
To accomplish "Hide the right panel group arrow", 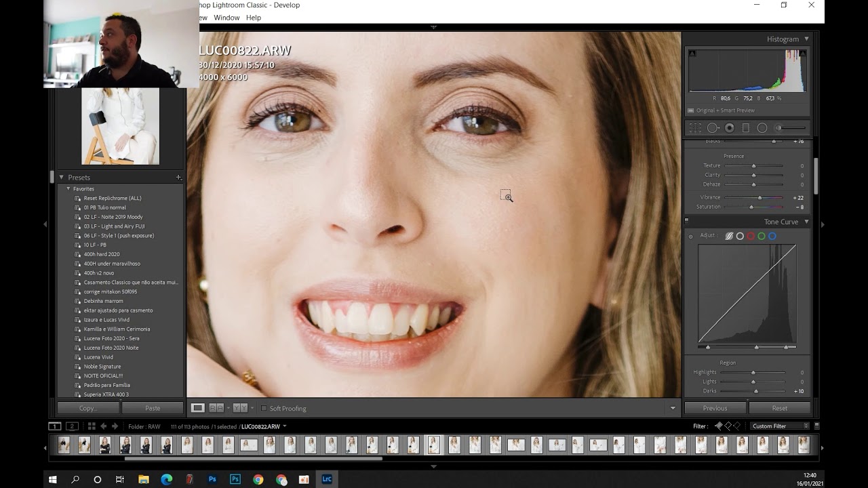I will point(823,224).
